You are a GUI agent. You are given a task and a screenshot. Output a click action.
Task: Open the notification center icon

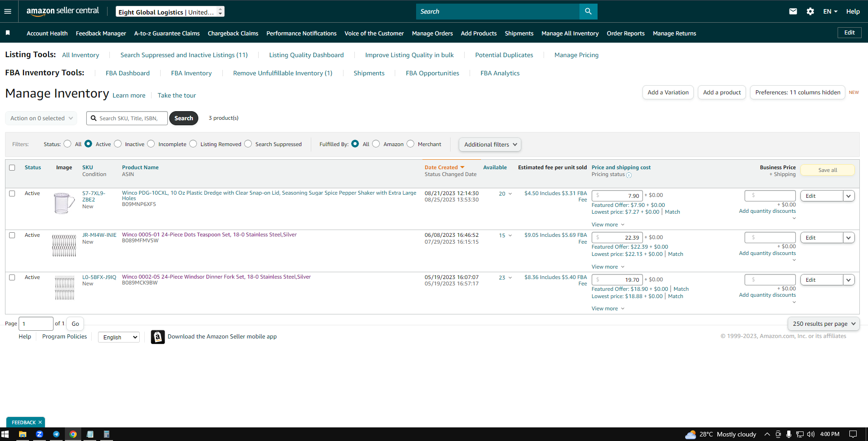point(853,434)
